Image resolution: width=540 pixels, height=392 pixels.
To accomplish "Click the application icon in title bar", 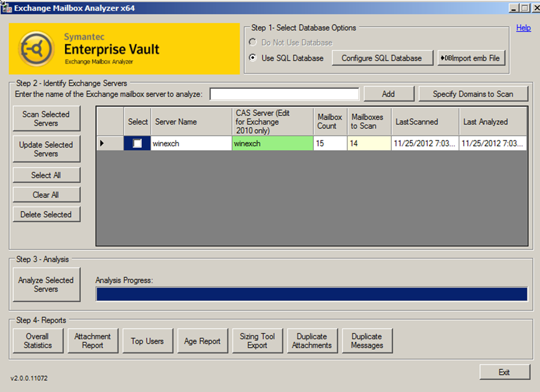I will pyautogui.click(x=6, y=8).
